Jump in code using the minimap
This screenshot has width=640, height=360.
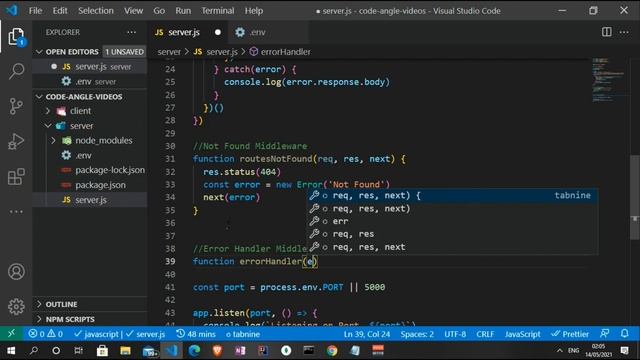coord(608,80)
